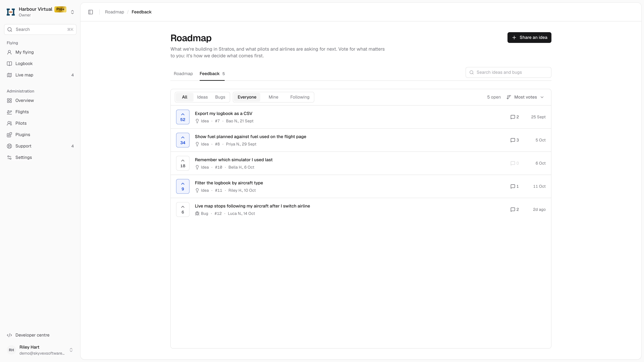The image size is (644, 362).
Task: Filter to Mine feedback
Action: tap(273, 97)
